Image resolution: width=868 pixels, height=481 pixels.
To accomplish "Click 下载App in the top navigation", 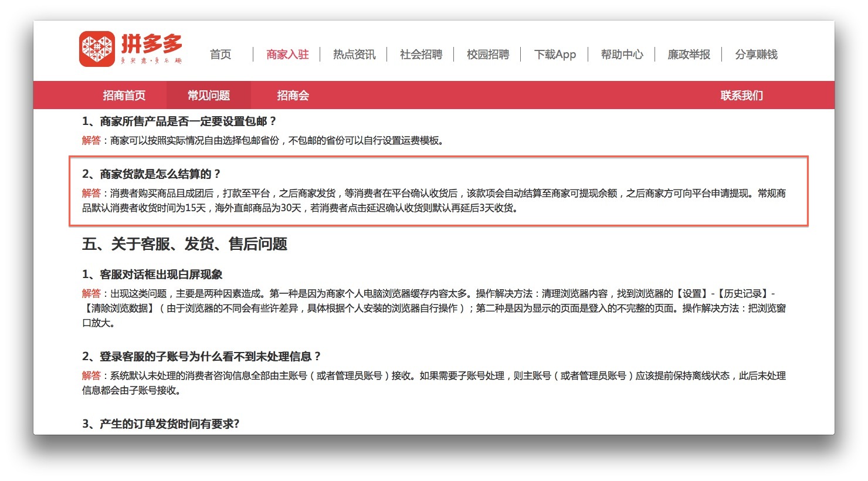I will (x=555, y=55).
